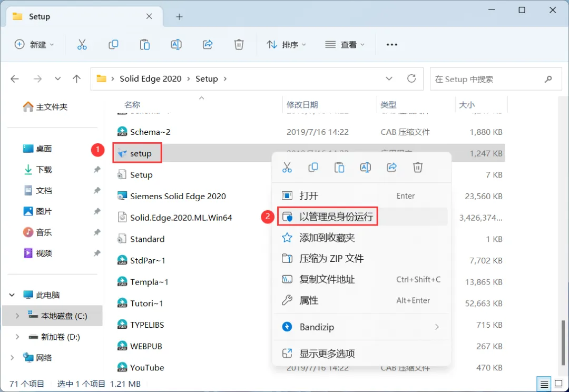569x392 pixels.
Task: Go up one folder level
Action: [76, 79]
